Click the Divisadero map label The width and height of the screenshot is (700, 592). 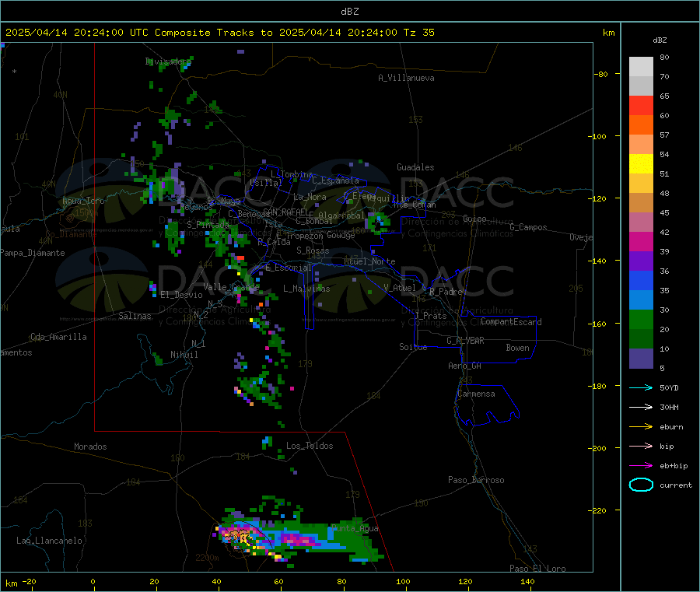(x=167, y=61)
